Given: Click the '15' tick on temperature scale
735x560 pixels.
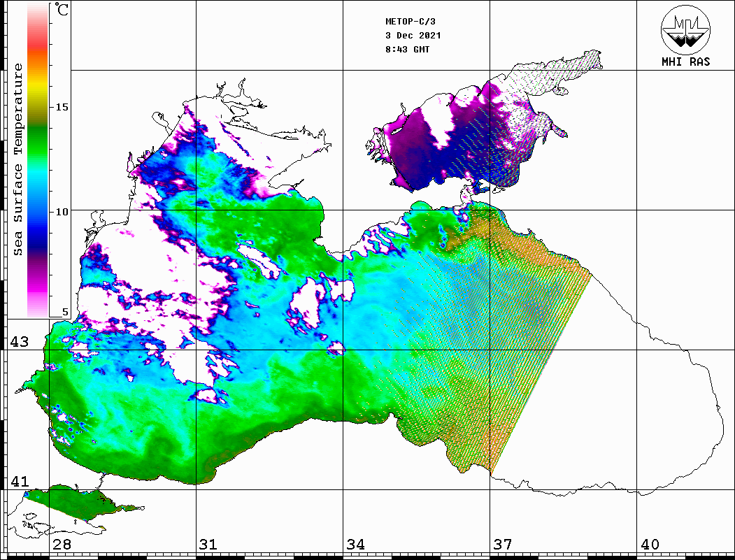Looking at the screenshot, I should [x=62, y=107].
